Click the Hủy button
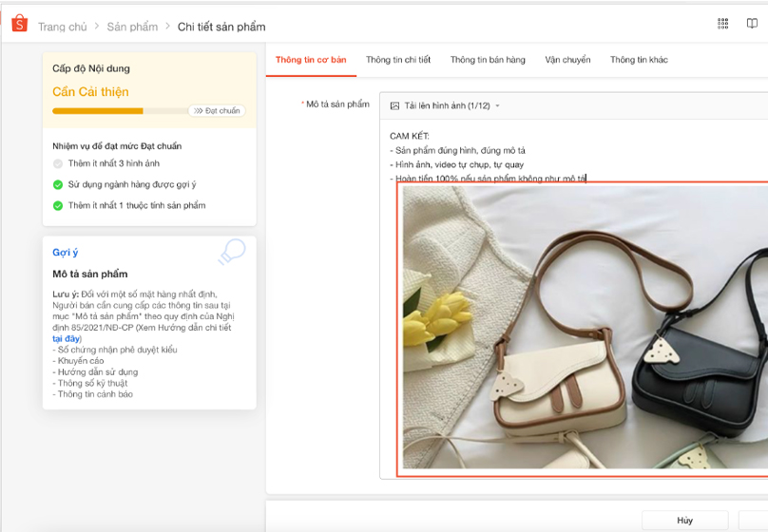 click(684, 521)
